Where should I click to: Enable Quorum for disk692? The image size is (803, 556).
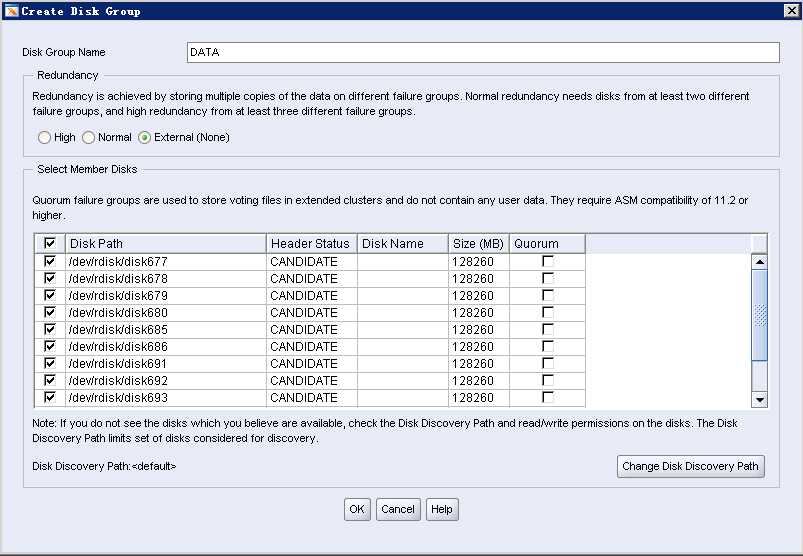tap(547, 380)
